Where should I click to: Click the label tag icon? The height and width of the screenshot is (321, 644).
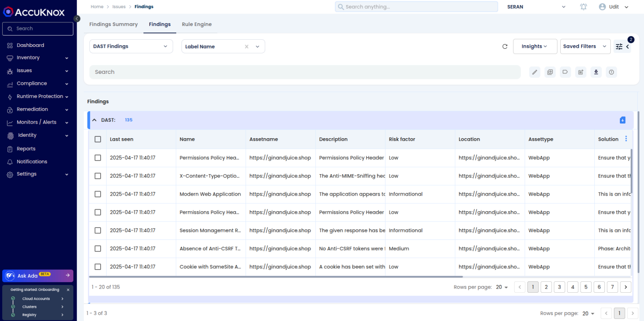point(565,72)
